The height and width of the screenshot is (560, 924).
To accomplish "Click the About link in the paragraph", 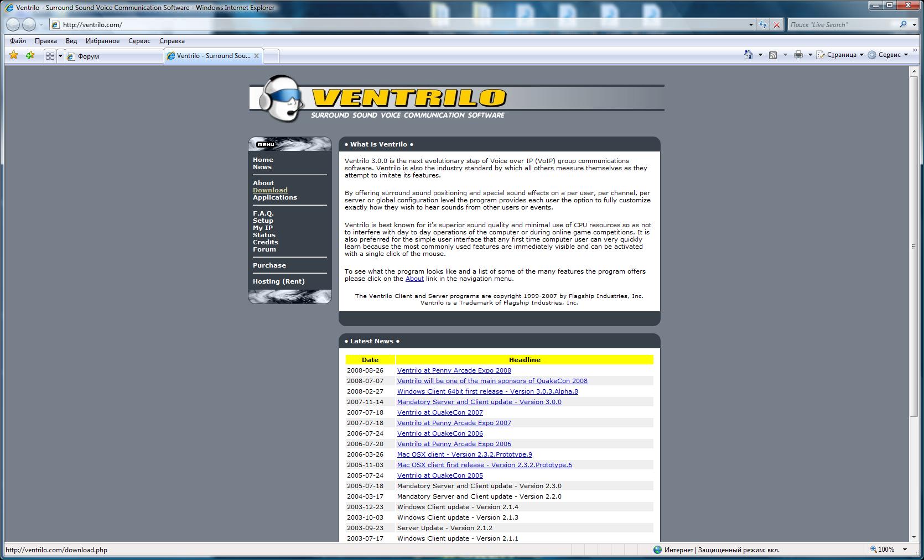I will point(414,279).
